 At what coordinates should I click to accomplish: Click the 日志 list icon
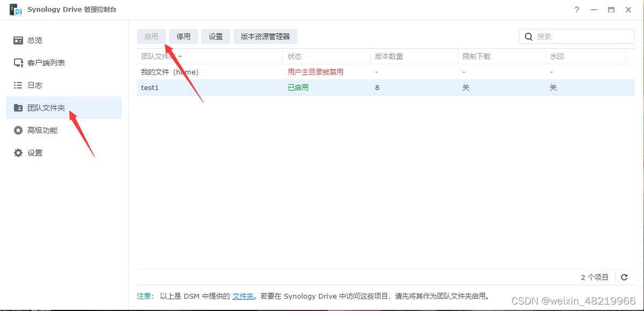click(18, 85)
